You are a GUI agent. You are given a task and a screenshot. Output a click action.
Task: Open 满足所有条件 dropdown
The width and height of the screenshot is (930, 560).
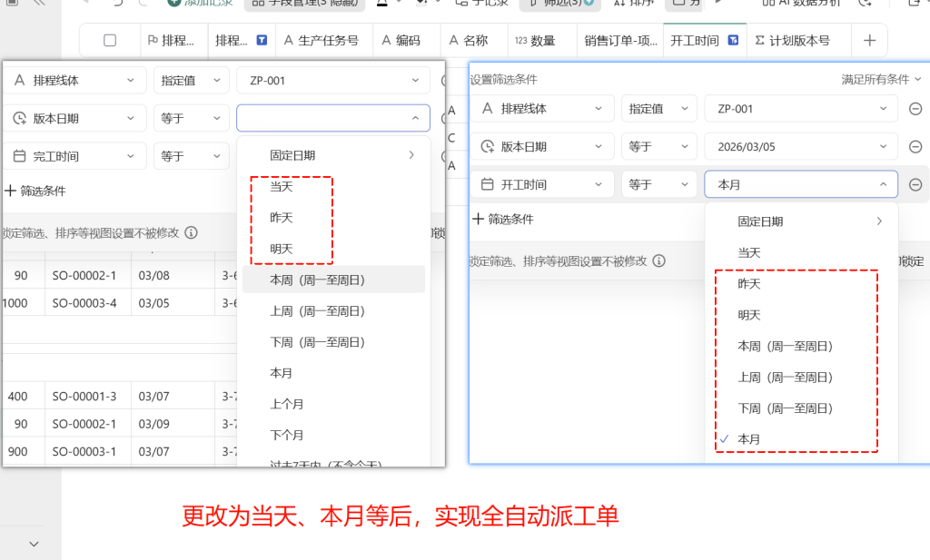pyautogui.click(x=881, y=79)
